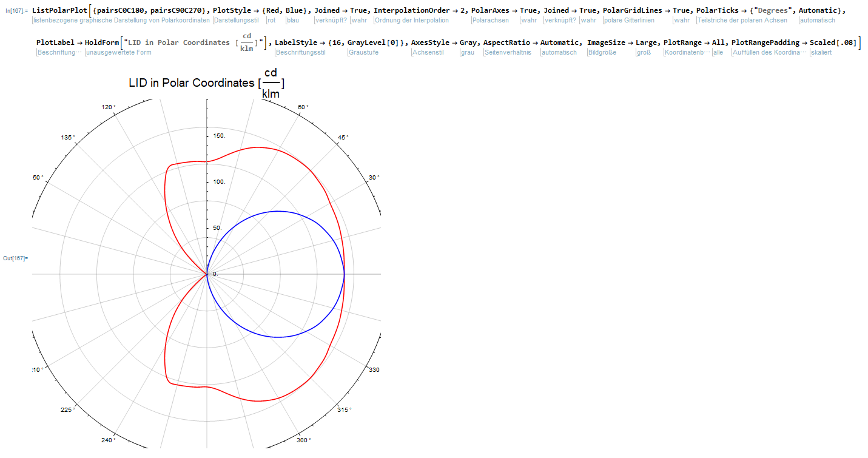The height and width of the screenshot is (458, 868).
Task: Click the plot title above the polar chart
Action: tap(207, 83)
